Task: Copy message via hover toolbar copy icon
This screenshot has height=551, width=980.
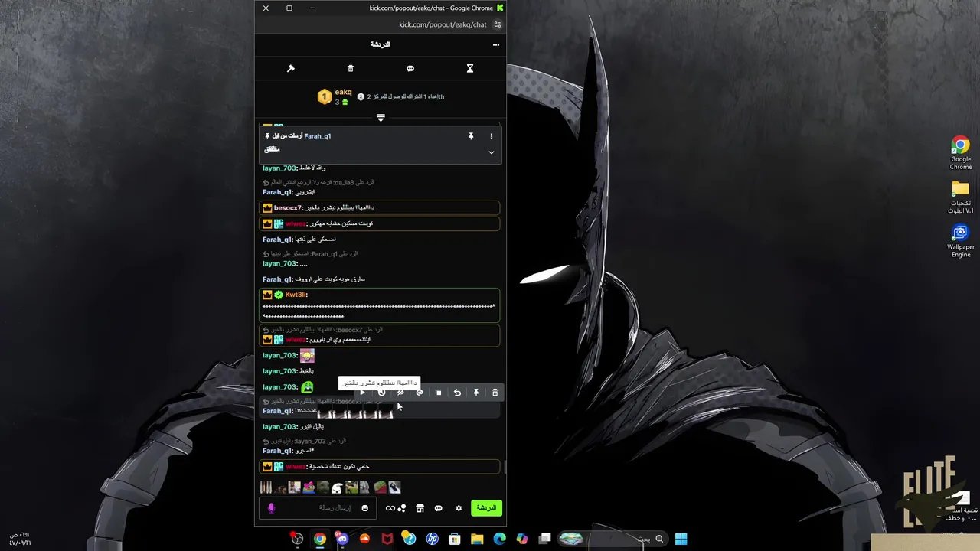Action: (x=438, y=393)
